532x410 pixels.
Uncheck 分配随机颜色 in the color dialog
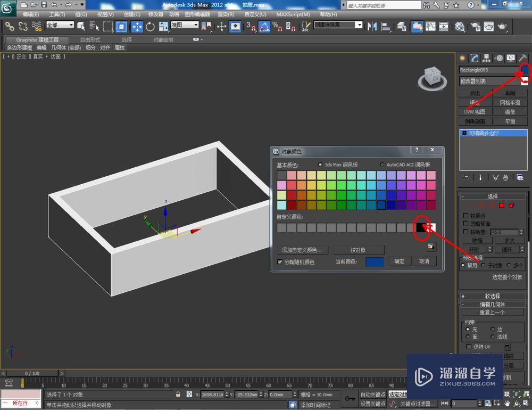pos(280,261)
